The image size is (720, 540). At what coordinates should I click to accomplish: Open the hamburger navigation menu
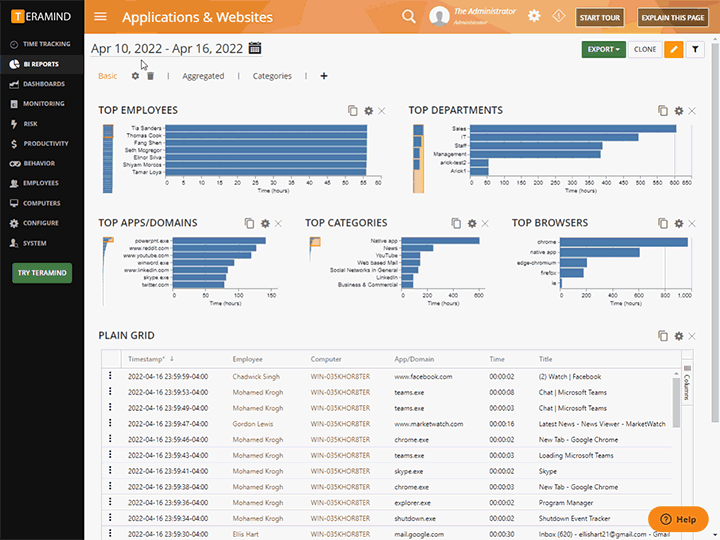100,17
